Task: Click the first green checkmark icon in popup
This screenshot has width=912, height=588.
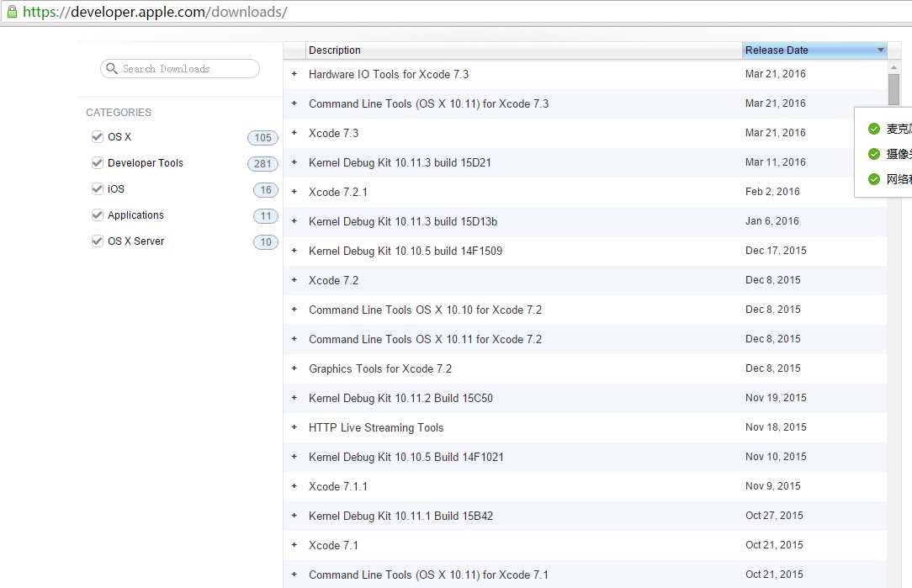Action: pos(873,129)
